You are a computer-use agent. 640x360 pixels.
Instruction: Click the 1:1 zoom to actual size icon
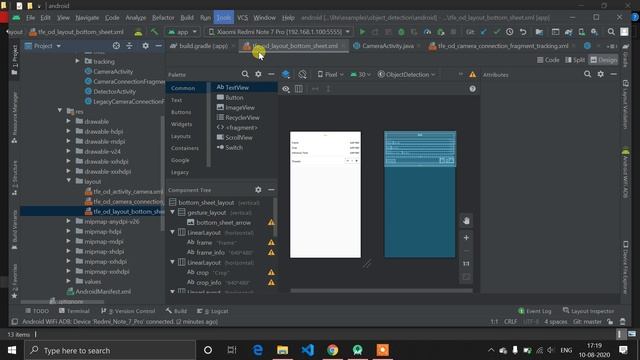pyautogui.click(x=466, y=264)
